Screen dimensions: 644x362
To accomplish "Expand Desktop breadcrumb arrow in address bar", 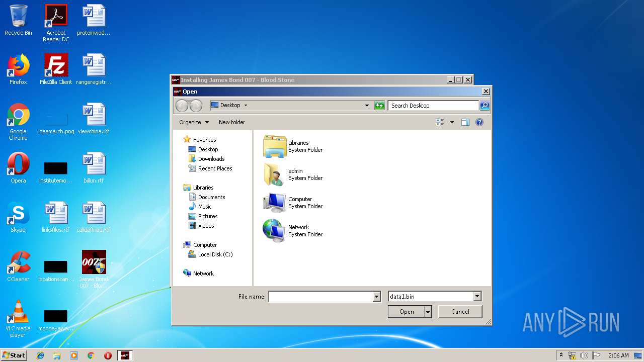I will pos(246,106).
